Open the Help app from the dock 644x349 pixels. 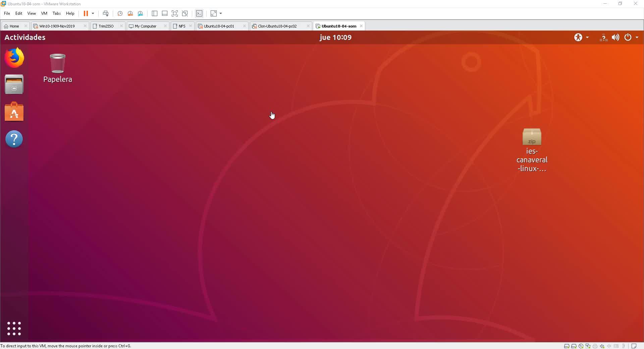pos(14,139)
